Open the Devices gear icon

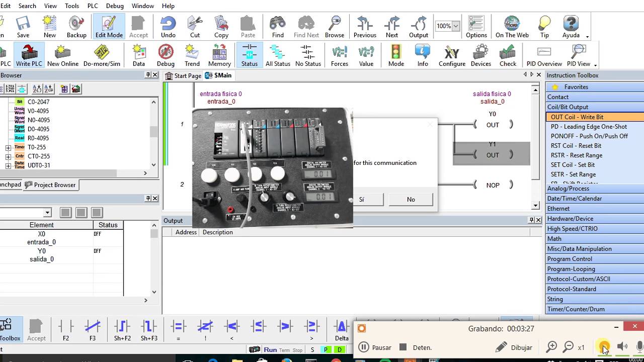(x=481, y=55)
